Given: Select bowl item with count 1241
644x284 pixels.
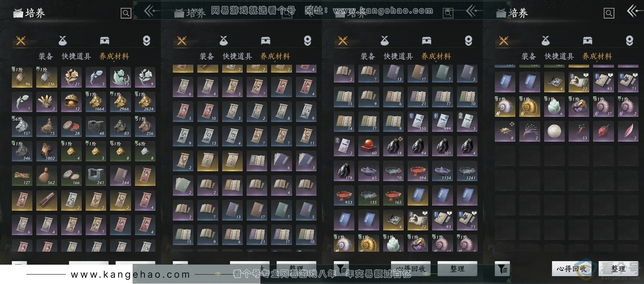Looking at the screenshot, I should [467, 171].
